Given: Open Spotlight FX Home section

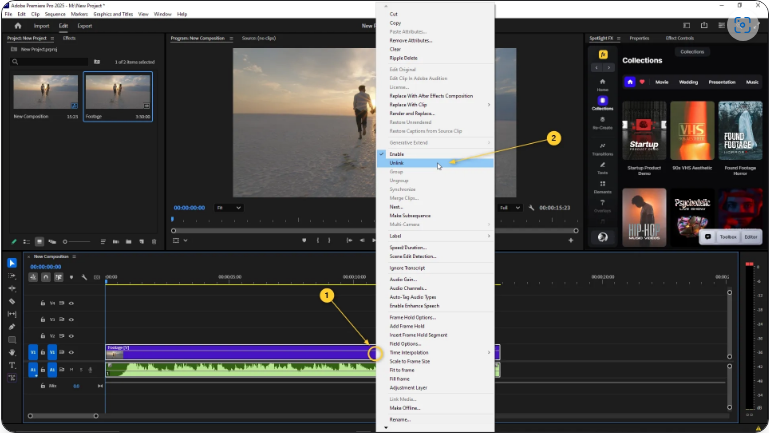Looking at the screenshot, I should [602, 84].
